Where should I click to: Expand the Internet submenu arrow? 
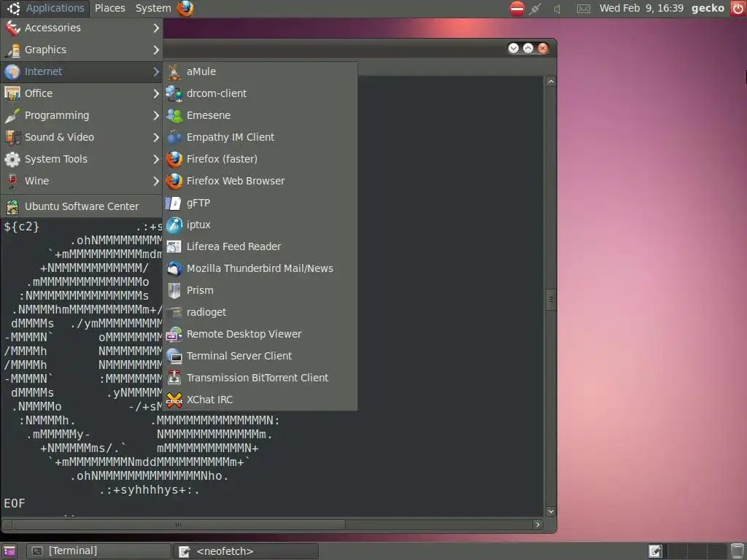pyautogui.click(x=156, y=72)
